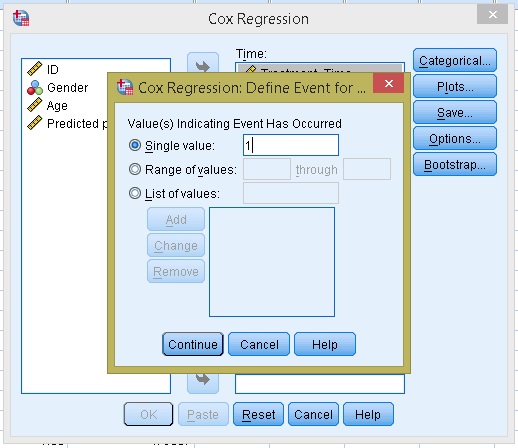The width and height of the screenshot is (518, 448).
Task: Click the nominal icon beside Gender variable
Action: click(x=35, y=88)
